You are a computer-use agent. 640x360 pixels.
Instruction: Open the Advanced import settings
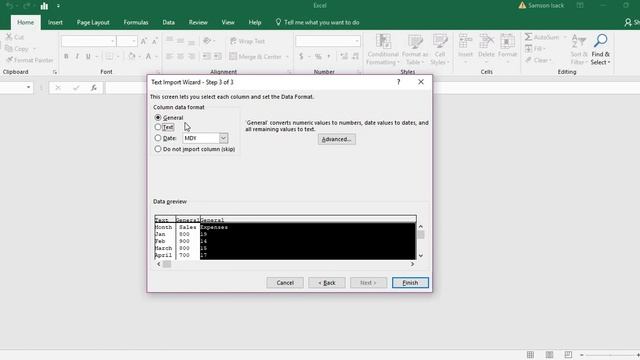(x=337, y=139)
